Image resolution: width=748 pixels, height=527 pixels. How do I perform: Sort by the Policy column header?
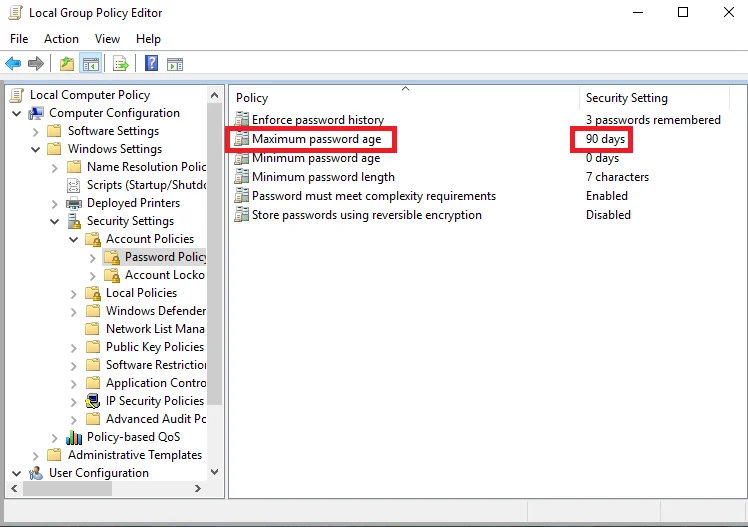pyautogui.click(x=405, y=98)
